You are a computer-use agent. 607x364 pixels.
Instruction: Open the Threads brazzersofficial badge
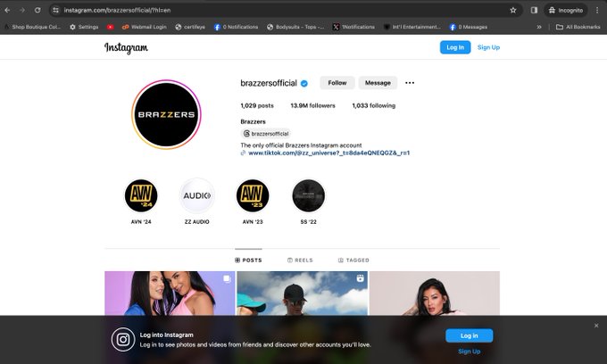(x=266, y=134)
